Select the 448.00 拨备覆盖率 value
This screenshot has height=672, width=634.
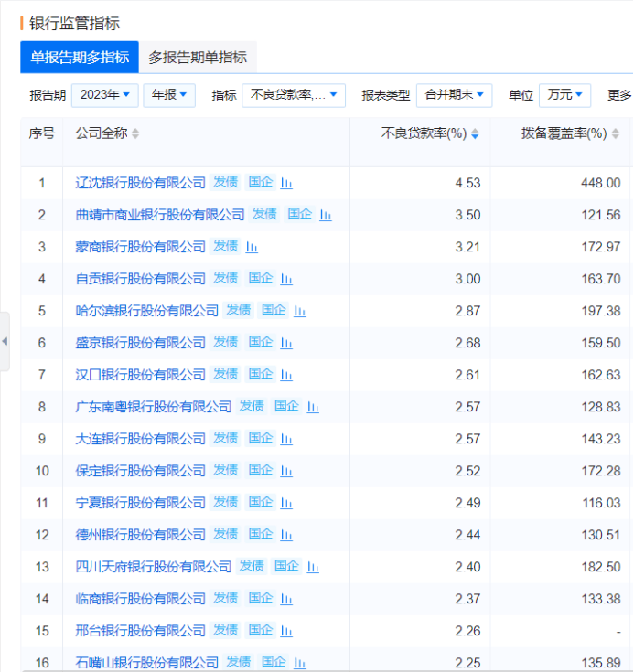[x=600, y=183]
